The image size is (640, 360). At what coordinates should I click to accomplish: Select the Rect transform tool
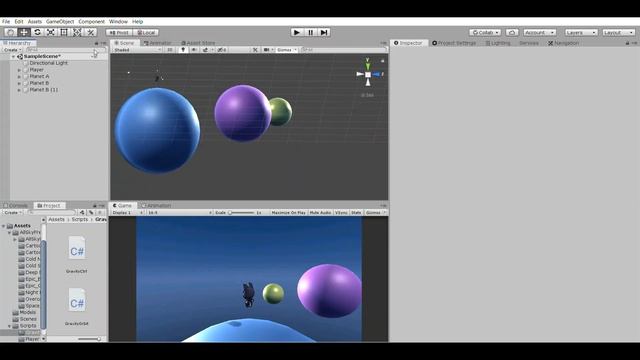(x=64, y=32)
